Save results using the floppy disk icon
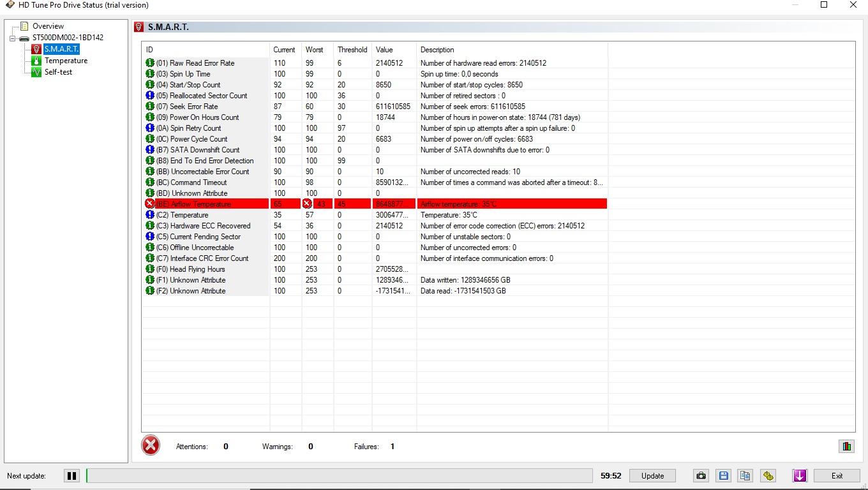Screen dimensions: 868x490 coord(723,476)
